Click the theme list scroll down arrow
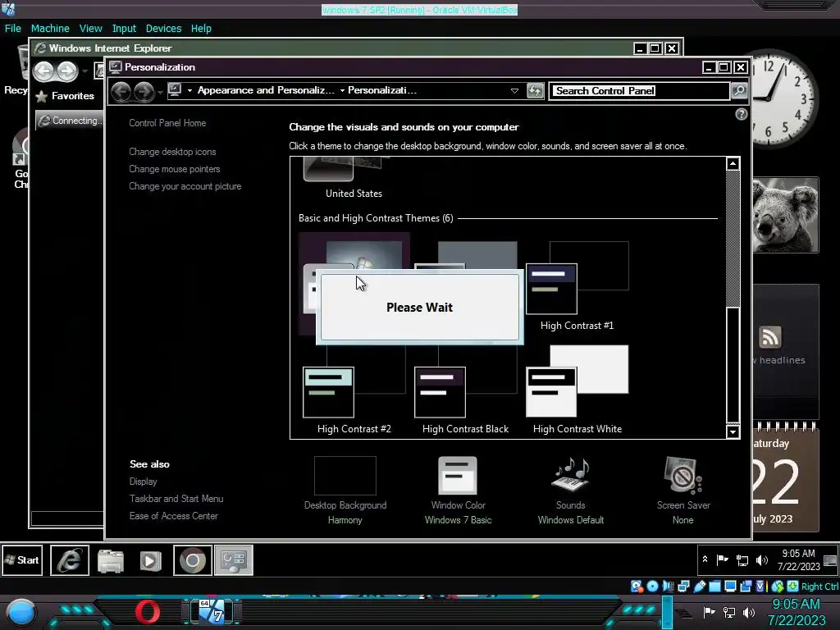Screen dimensions: 840x630 pos(733,431)
